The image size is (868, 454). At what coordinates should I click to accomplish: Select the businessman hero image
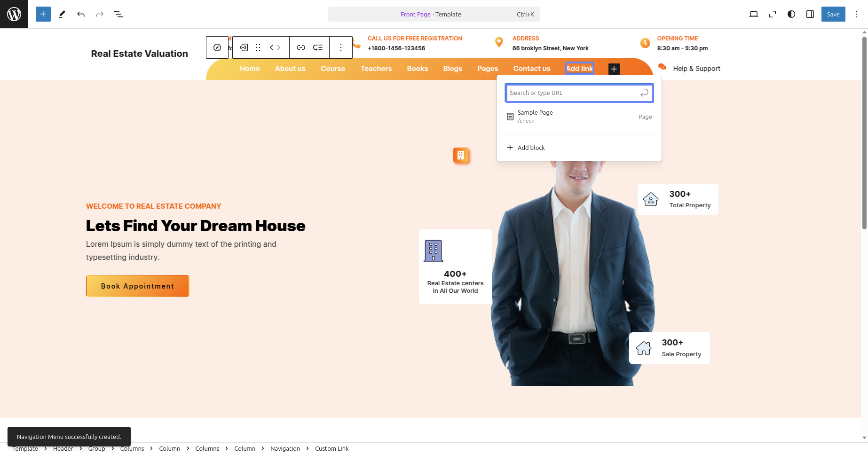tap(573, 273)
